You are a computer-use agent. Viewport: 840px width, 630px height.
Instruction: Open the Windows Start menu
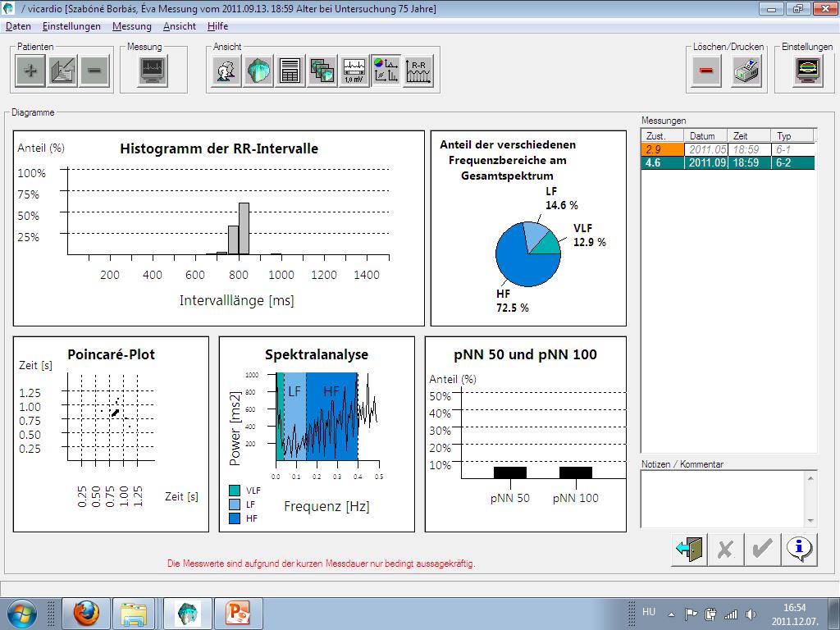(x=21, y=614)
